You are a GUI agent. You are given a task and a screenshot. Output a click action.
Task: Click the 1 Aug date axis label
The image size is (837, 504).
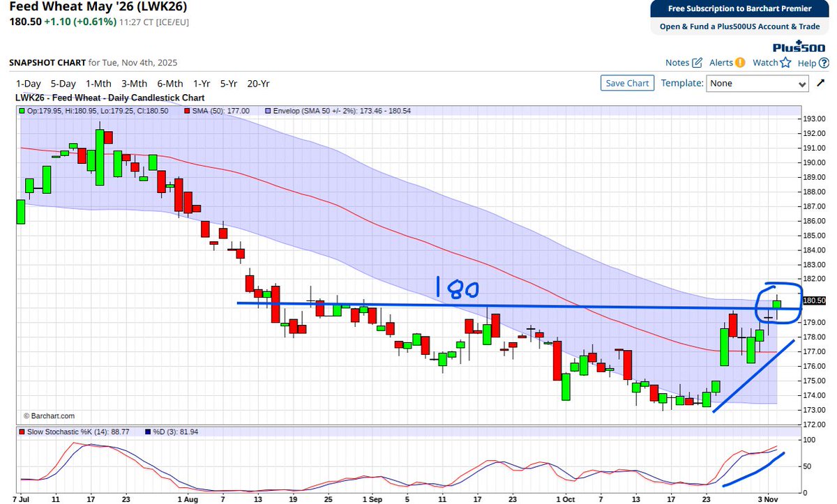[x=187, y=500]
